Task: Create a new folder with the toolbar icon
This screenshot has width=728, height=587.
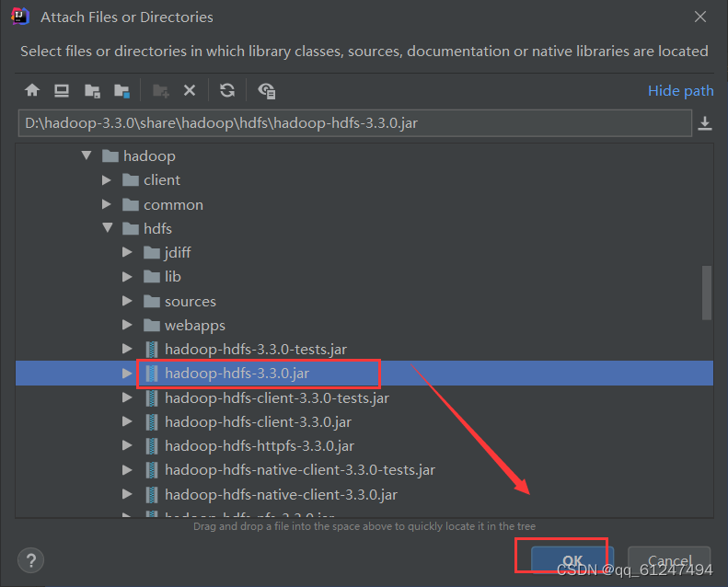Action: 161,91
